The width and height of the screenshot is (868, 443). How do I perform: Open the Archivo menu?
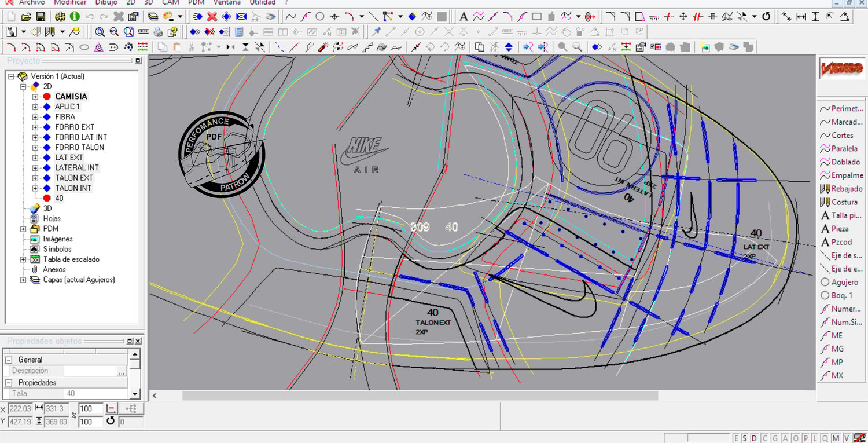click(32, 2)
